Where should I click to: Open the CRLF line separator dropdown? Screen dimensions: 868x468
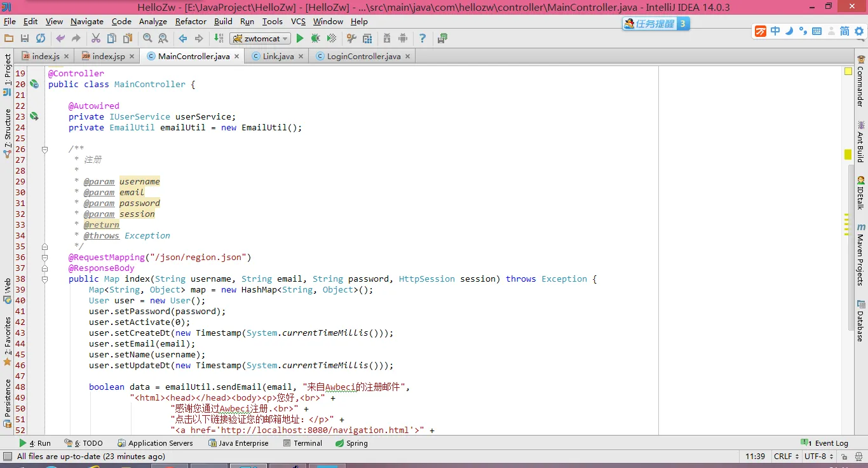[x=786, y=457]
